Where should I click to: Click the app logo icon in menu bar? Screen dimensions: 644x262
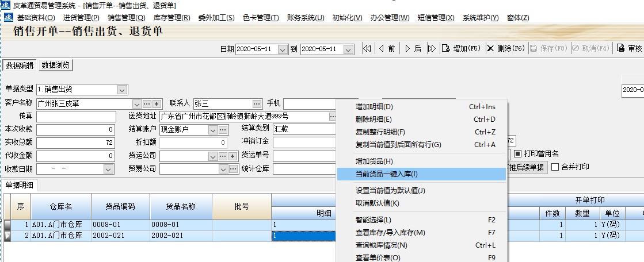8,18
